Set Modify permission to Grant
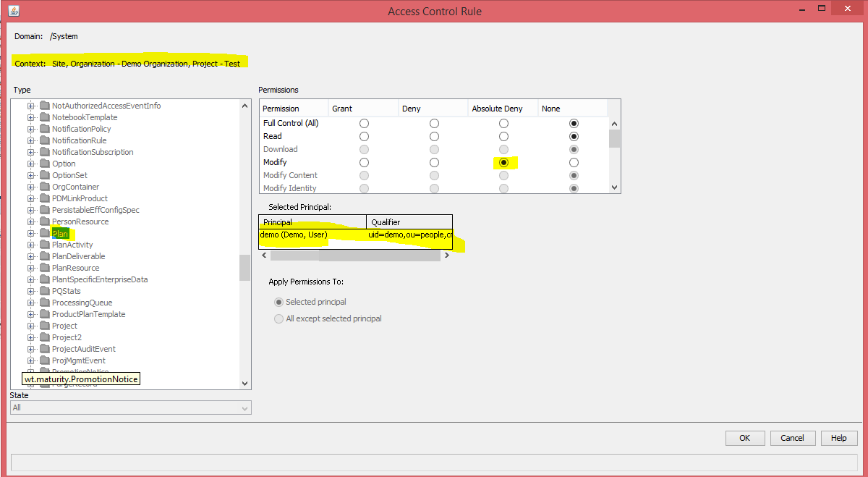Viewport: 868px width, 477px height. pyautogui.click(x=364, y=162)
